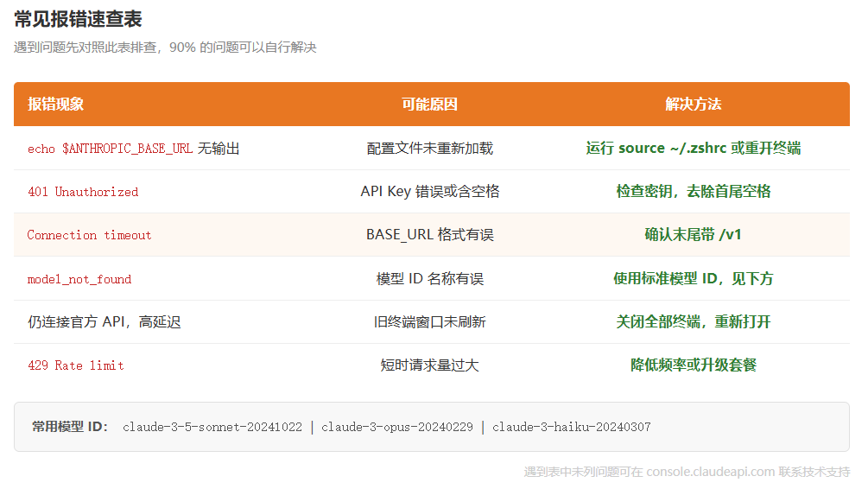The height and width of the screenshot is (489, 868).
Task: Select the echo $ANTHROPIC_BASE_URL 无输出 cell
Action: (133, 149)
